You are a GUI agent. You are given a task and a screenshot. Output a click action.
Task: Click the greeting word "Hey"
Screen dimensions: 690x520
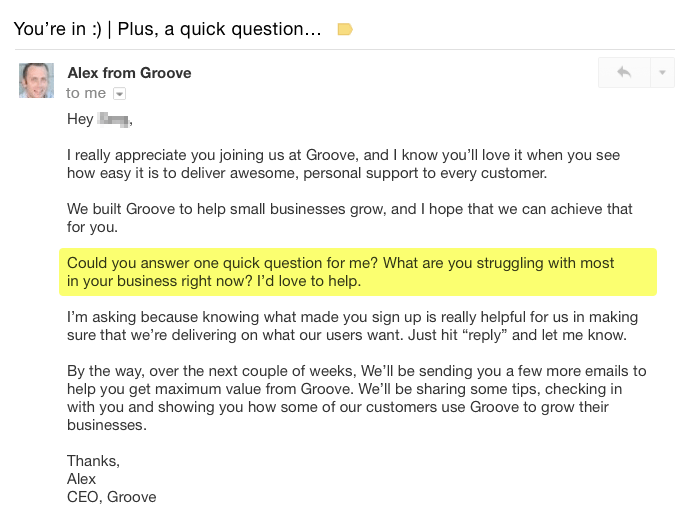point(80,119)
